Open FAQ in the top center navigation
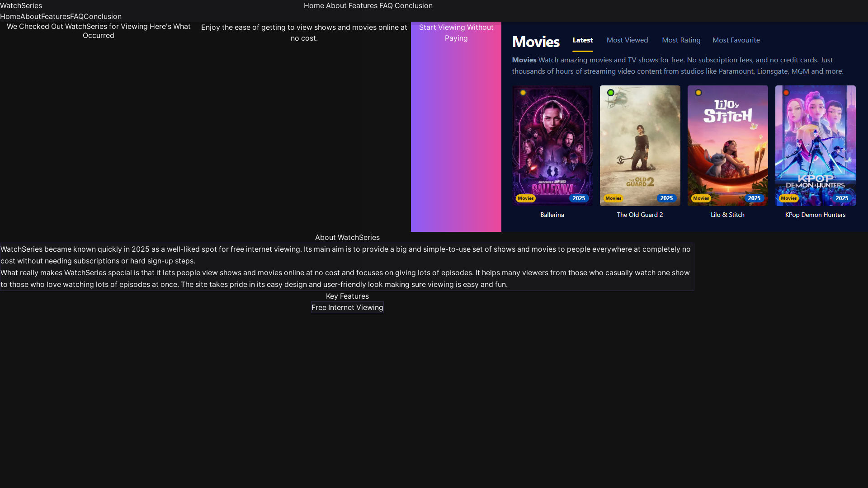 [386, 5]
